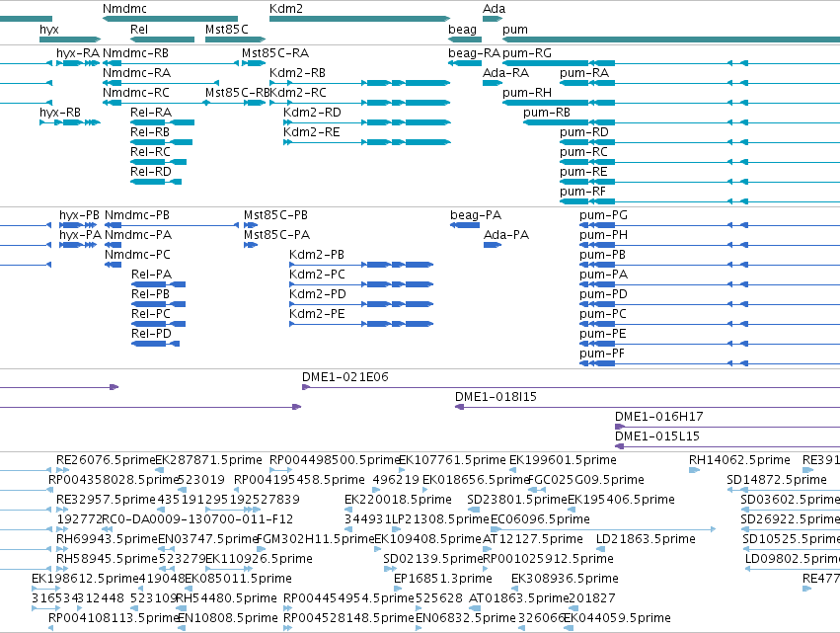
Task: Select the beag gene label
Action: tap(462, 30)
